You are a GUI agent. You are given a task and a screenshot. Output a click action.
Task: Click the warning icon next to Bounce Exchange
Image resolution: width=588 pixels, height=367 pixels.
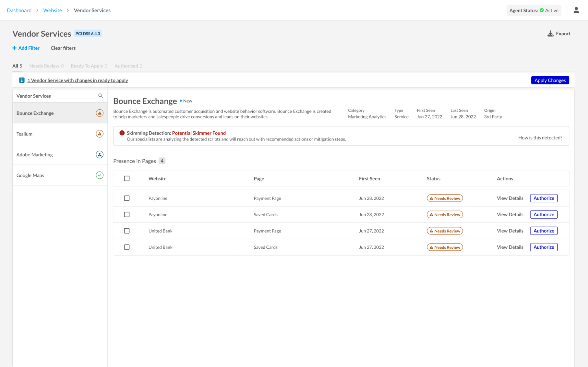tap(100, 113)
